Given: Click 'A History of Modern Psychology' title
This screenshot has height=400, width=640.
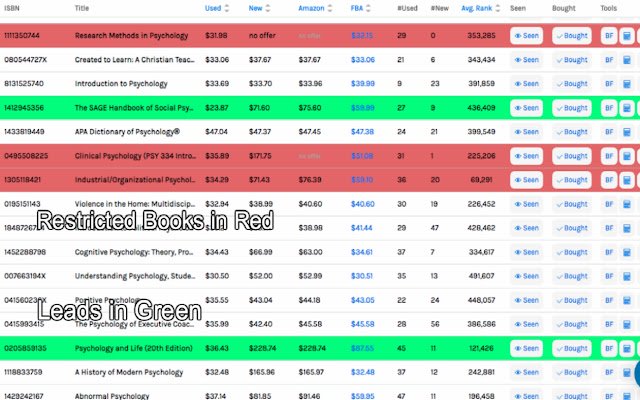Looking at the screenshot, I should (129, 372).
